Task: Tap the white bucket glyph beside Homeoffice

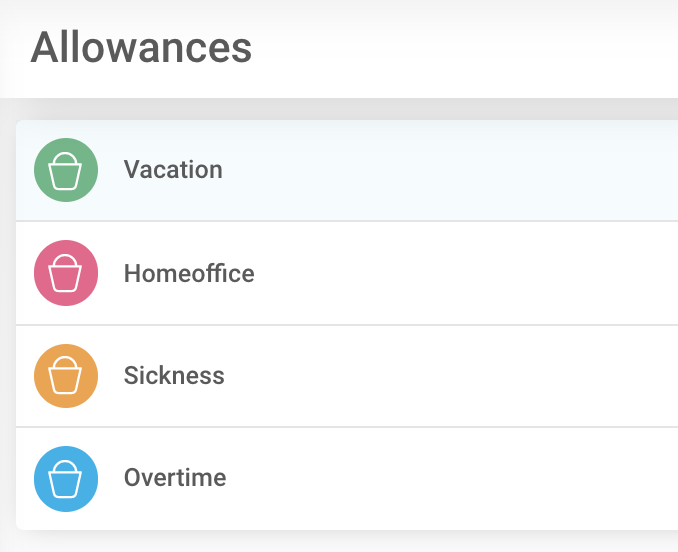Action: tap(66, 275)
